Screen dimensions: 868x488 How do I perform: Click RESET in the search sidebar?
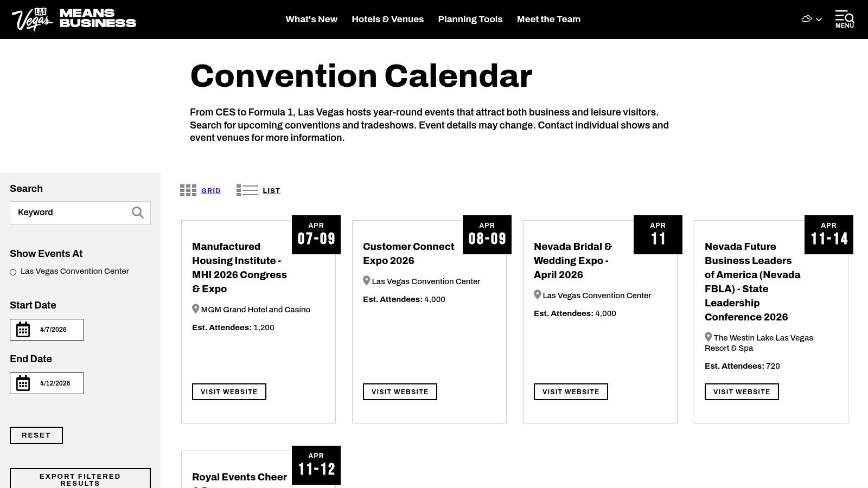(x=36, y=435)
